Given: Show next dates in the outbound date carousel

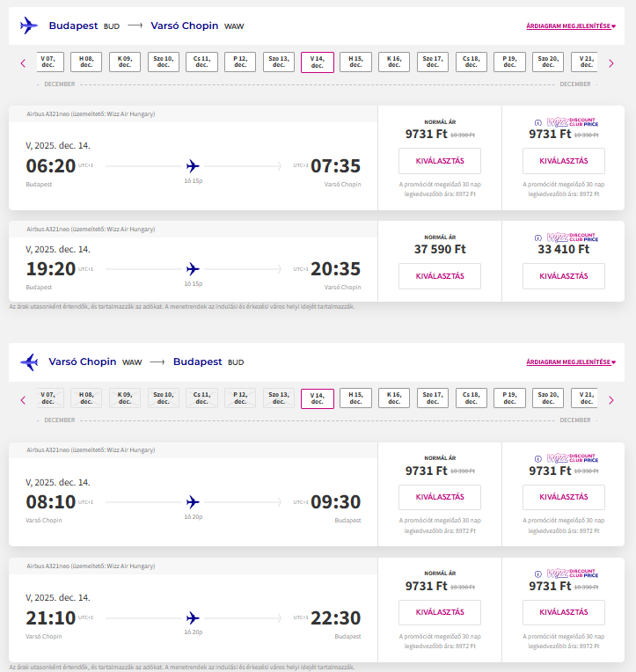Looking at the screenshot, I should pyautogui.click(x=610, y=62).
